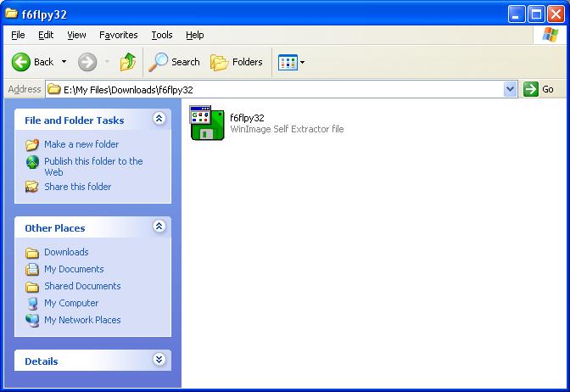
Task: Collapse the Other Places panel
Action: pyautogui.click(x=159, y=227)
